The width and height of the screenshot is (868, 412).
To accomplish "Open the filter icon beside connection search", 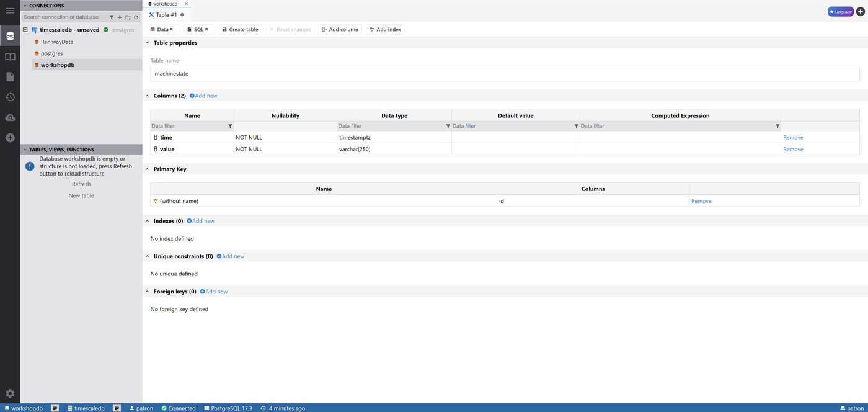I will click(x=112, y=17).
